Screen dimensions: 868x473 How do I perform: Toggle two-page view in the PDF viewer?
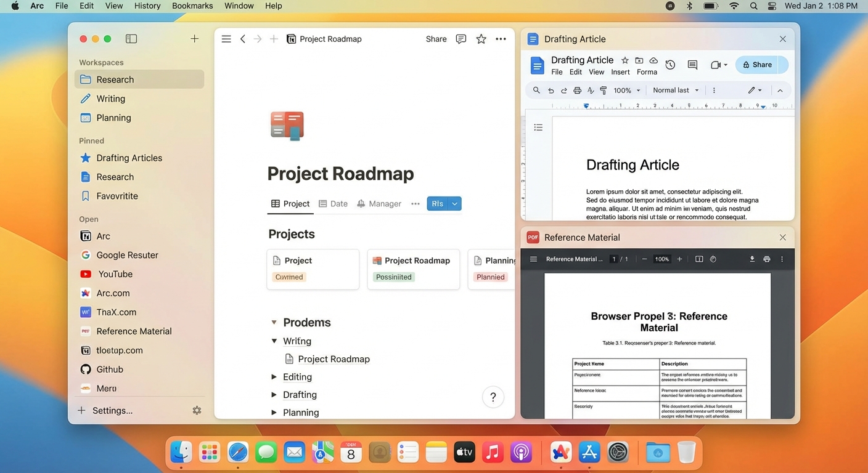[699, 259]
